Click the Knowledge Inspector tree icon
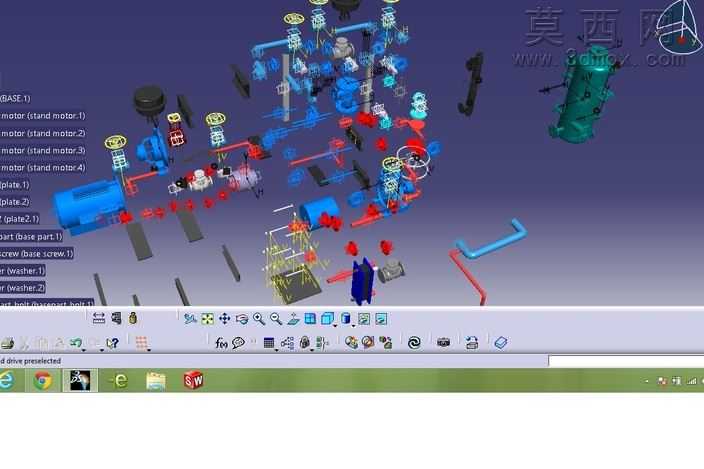Image resolution: width=704 pixels, height=469 pixels. click(287, 343)
